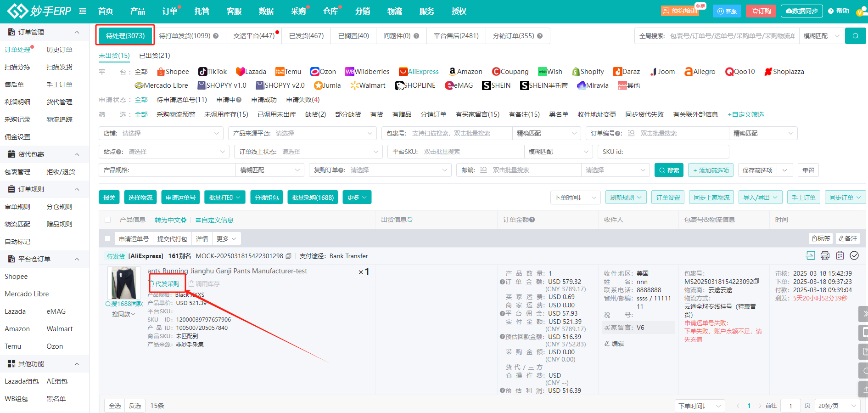Open the 店铺 store dropdown
Image resolution: width=868 pixels, height=413 pixels.
[161, 133]
